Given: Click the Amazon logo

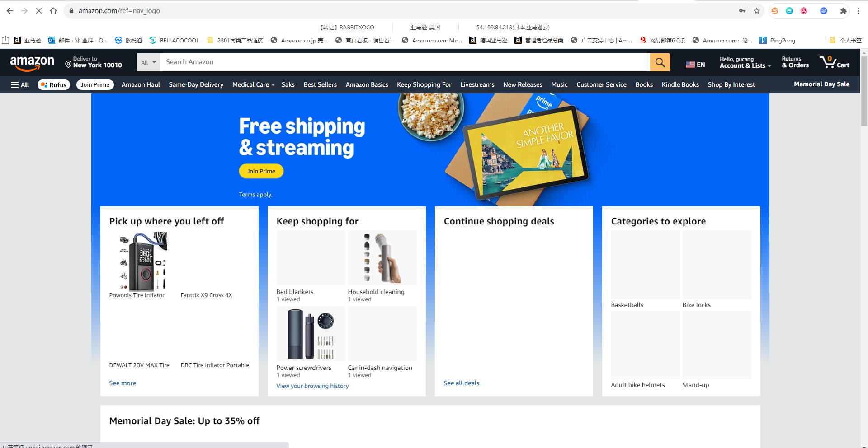Looking at the screenshot, I should 32,63.
